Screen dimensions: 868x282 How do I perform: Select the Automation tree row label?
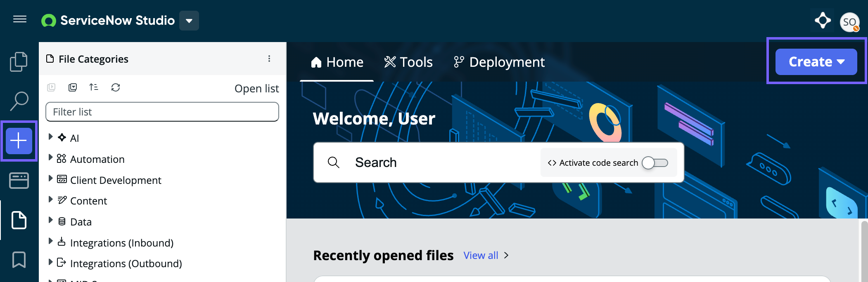pyautogui.click(x=97, y=159)
